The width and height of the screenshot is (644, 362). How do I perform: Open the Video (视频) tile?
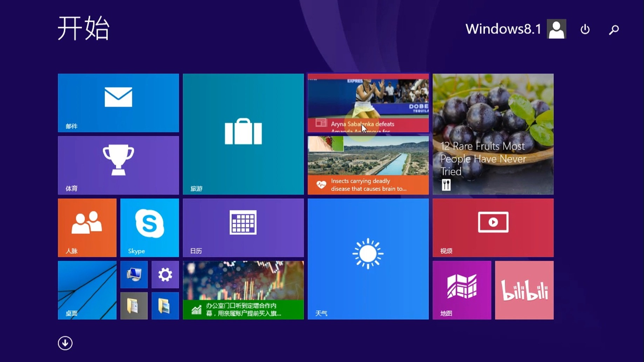click(x=493, y=227)
